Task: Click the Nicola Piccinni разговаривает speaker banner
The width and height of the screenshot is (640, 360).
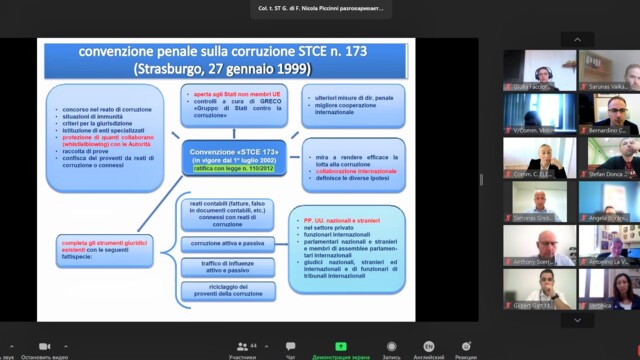Action: pyautogui.click(x=321, y=9)
